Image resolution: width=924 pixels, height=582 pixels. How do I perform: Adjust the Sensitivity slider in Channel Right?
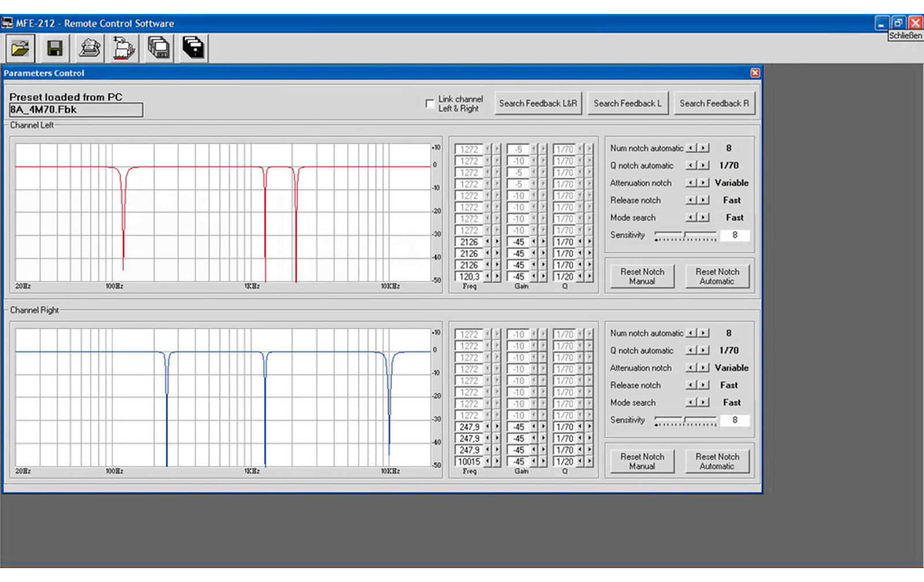coord(685,421)
